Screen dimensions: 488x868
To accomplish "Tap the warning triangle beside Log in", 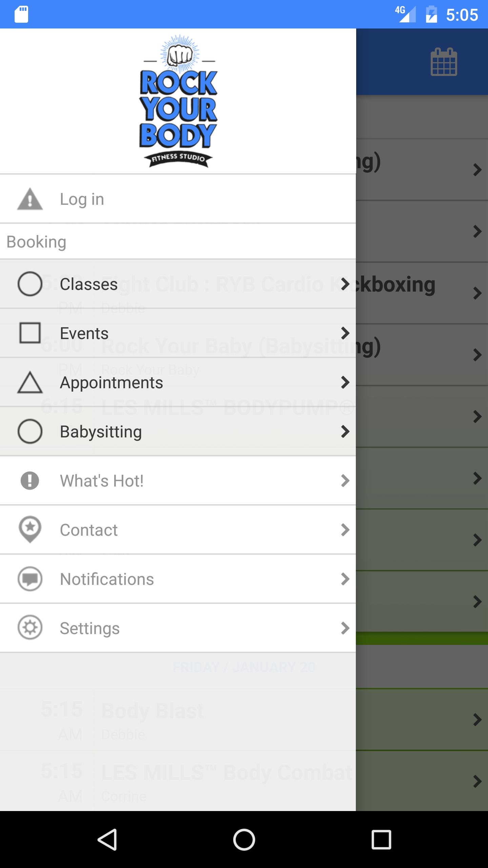I will 30,199.
